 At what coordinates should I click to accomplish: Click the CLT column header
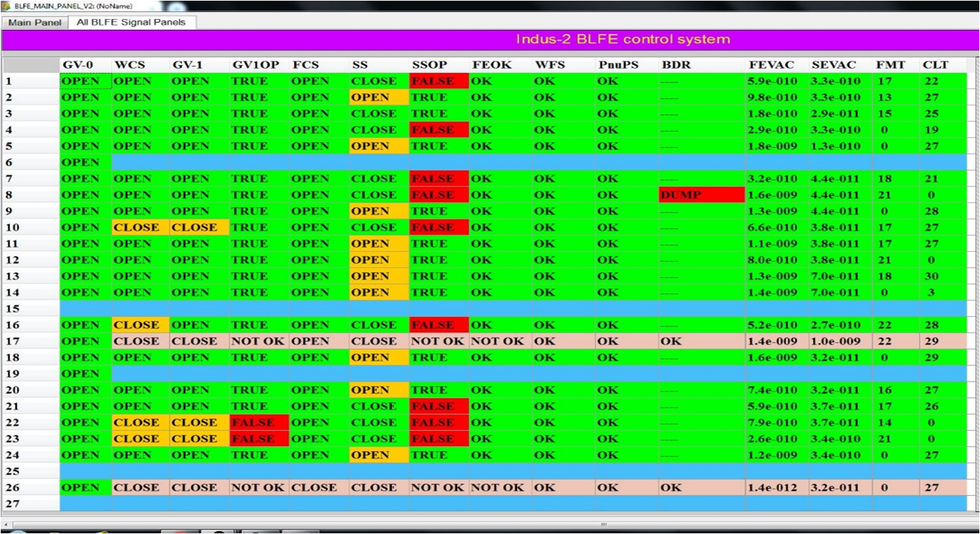943,65
